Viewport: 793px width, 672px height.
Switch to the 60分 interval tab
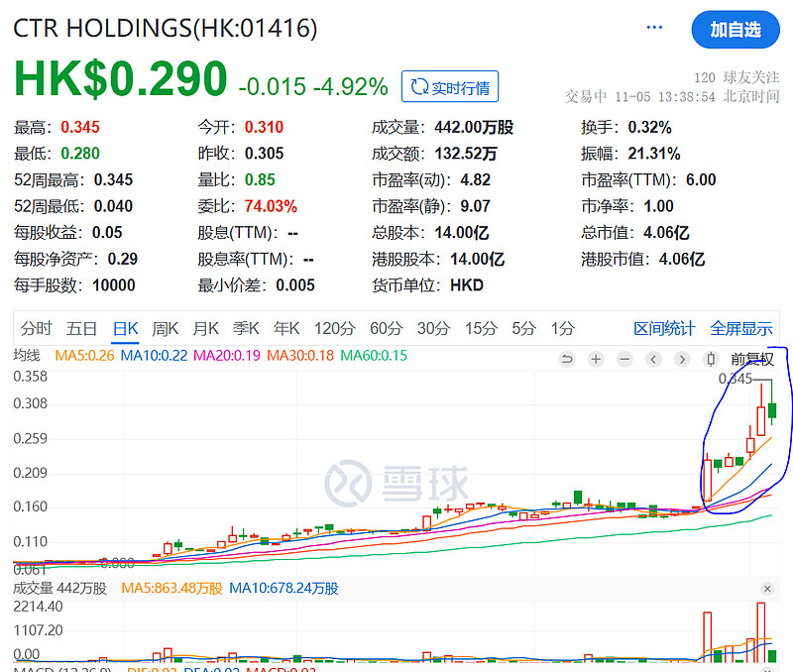pos(386,329)
